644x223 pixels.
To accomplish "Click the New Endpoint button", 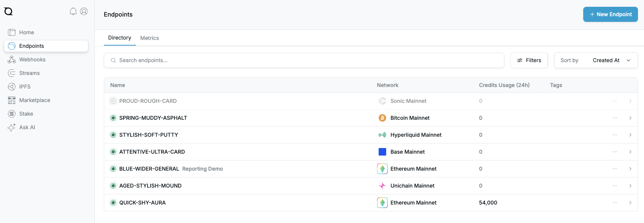I will click(x=610, y=14).
